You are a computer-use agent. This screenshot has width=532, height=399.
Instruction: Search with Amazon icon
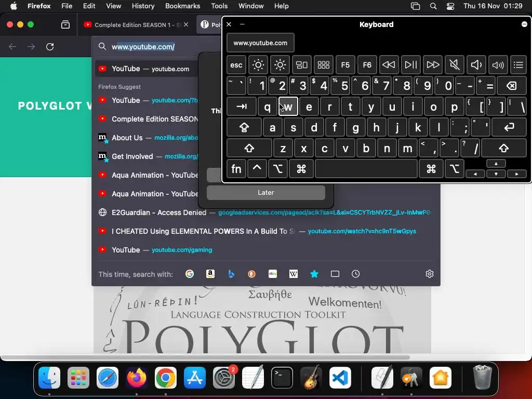point(210,274)
